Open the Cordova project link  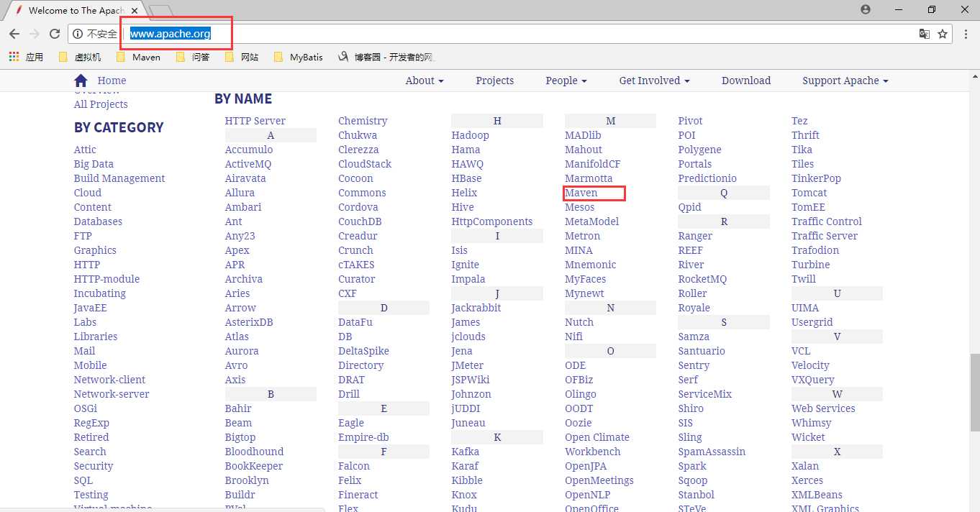click(x=358, y=207)
